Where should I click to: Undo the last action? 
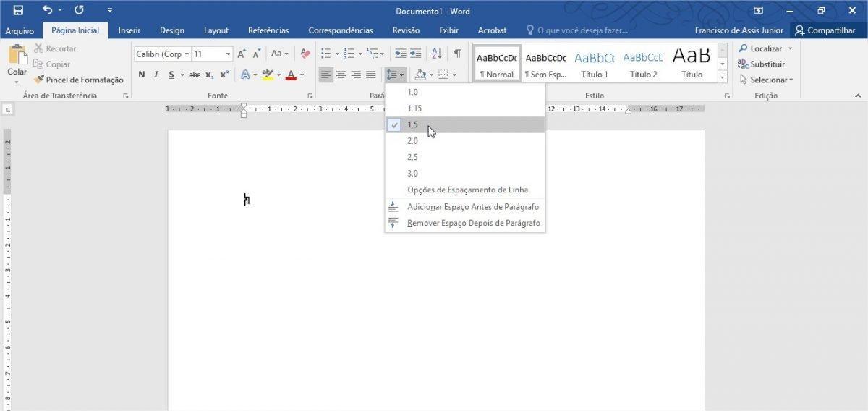coord(47,10)
